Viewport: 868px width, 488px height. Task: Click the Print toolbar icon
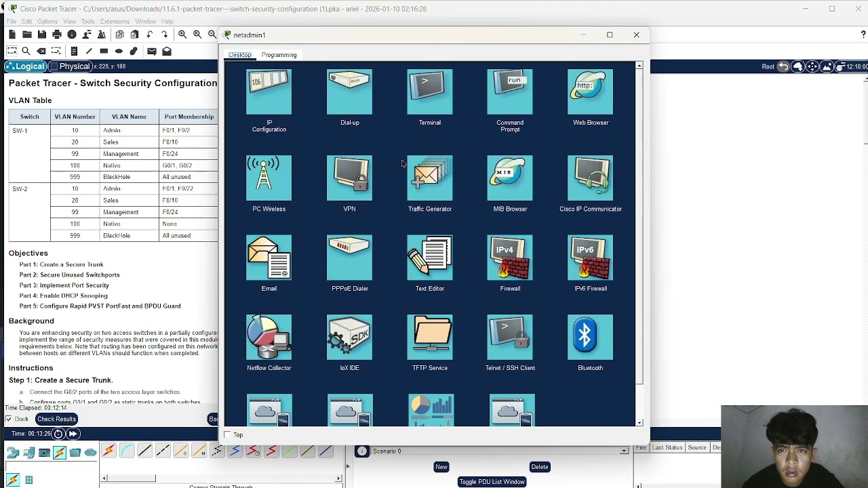click(57, 35)
